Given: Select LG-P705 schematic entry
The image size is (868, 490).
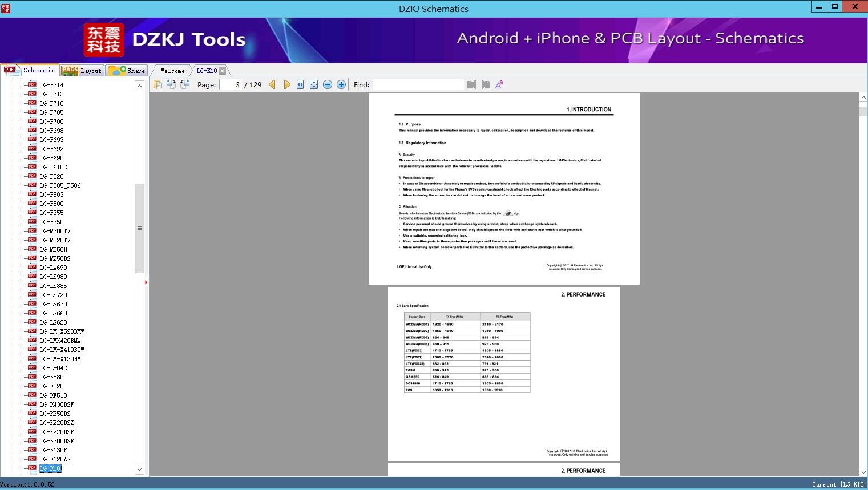Looking at the screenshot, I should coord(51,112).
